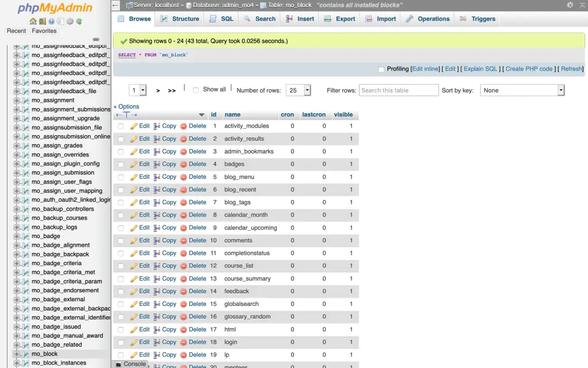The width and height of the screenshot is (588, 368).
Task: Open the Sort by key dropdown
Action: point(521,90)
